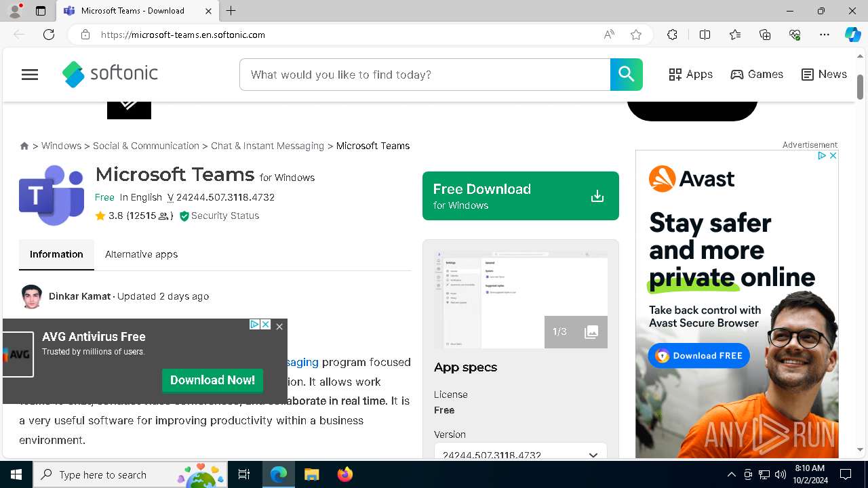Select the Information tab
868x488 pixels.
56,254
